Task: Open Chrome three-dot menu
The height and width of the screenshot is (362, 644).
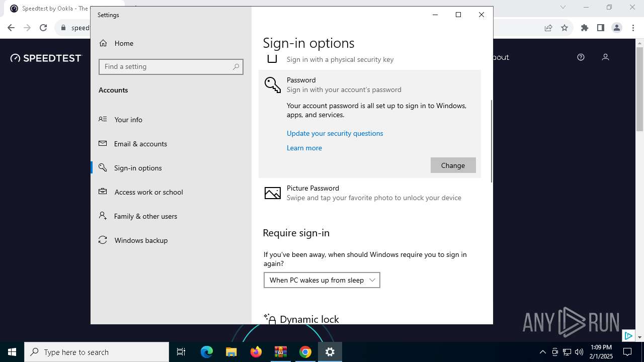Action: tap(633, 28)
